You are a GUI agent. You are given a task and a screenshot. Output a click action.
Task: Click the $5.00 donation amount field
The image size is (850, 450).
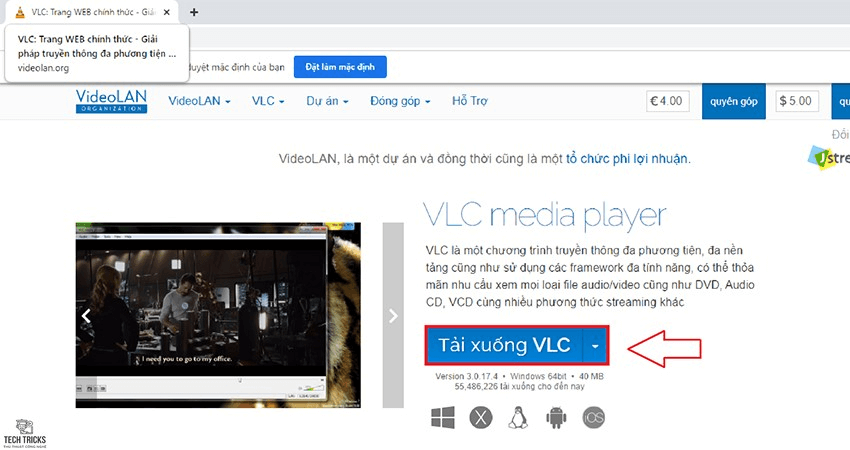(x=797, y=101)
